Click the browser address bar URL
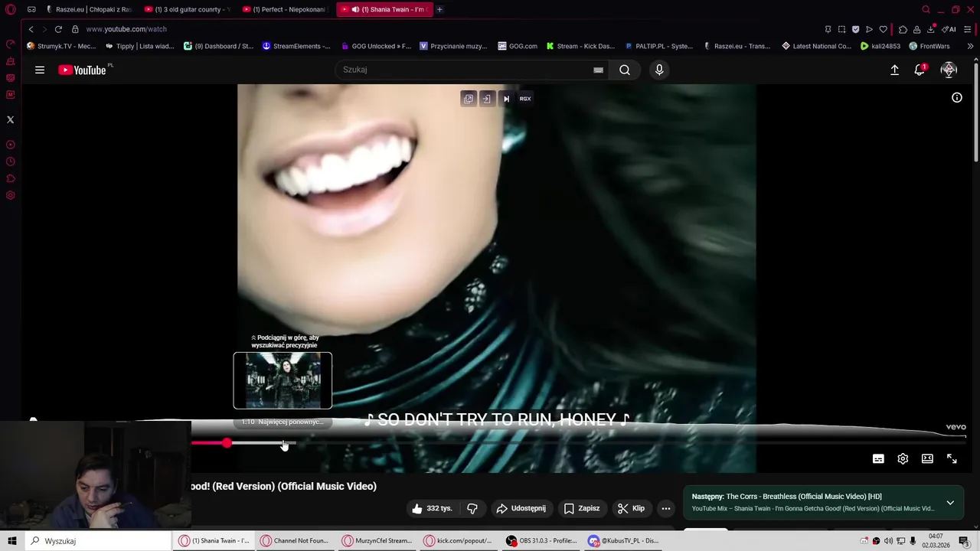Screen dimensions: 980x551 pos(126,29)
